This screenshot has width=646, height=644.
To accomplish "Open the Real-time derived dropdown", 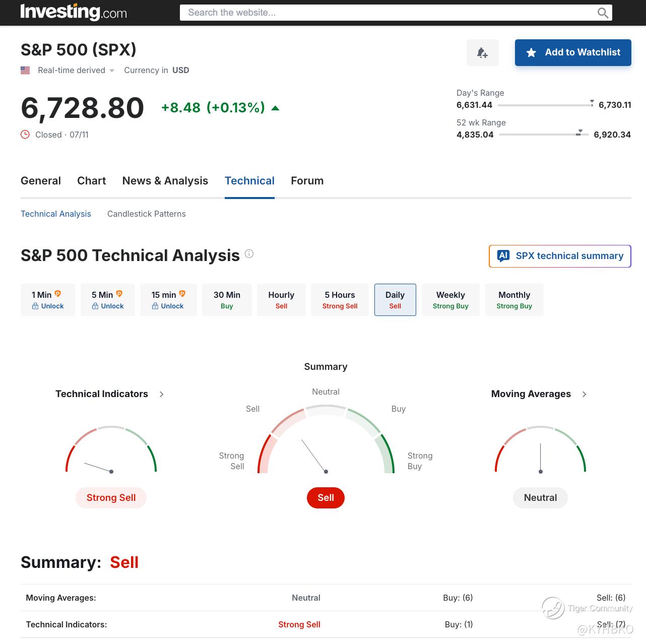I will pyautogui.click(x=76, y=70).
